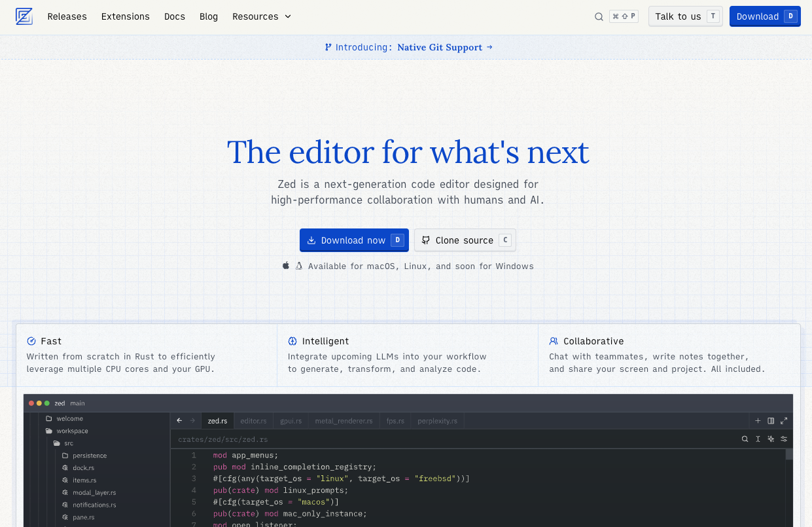Click the Download now button
This screenshot has height=527, width=812.
coord(354,240)
